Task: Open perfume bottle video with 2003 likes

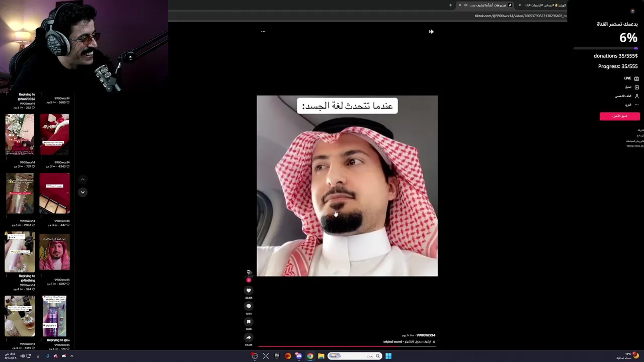Action: pos(20,194)
